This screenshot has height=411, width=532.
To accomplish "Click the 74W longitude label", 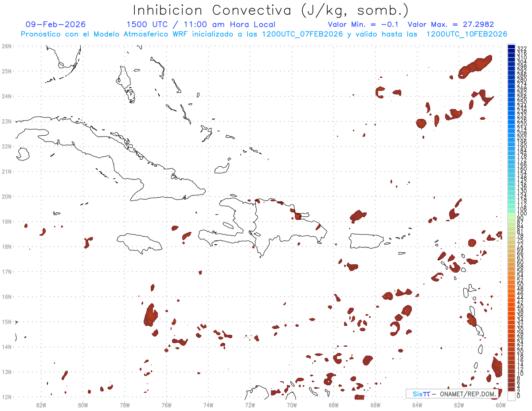I will pos(208,404).
